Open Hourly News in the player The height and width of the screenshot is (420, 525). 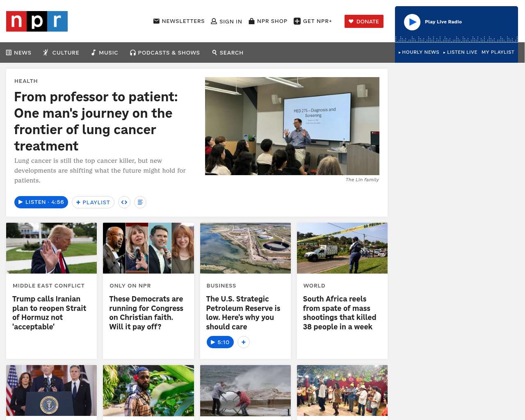pyautogui.click(x=419, y=52)
